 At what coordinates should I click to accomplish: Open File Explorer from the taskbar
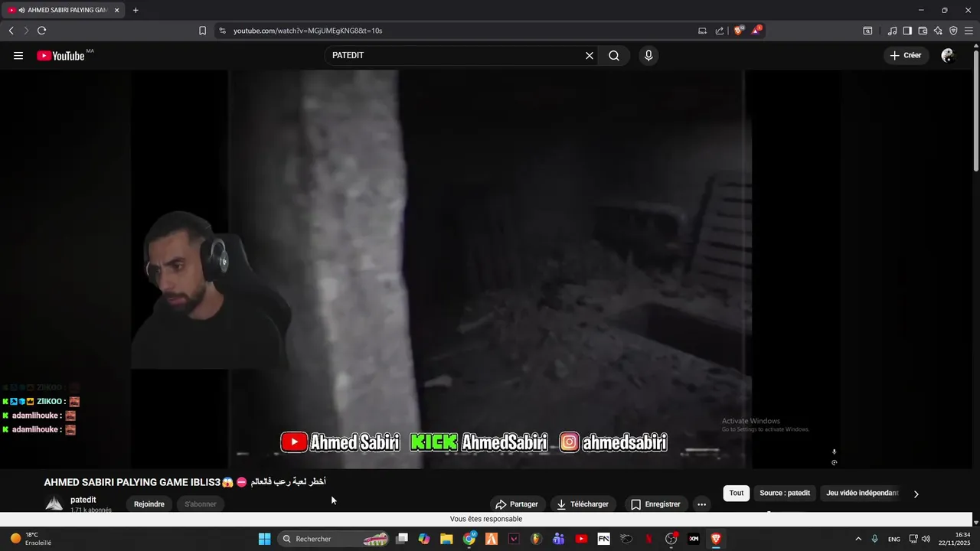(x=446, y=539)
